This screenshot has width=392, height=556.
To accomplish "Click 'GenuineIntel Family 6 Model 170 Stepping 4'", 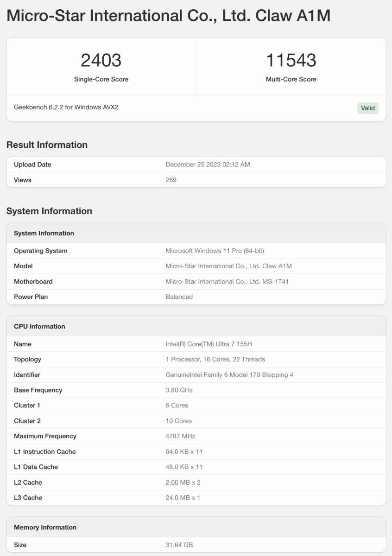I will point(229,374).
